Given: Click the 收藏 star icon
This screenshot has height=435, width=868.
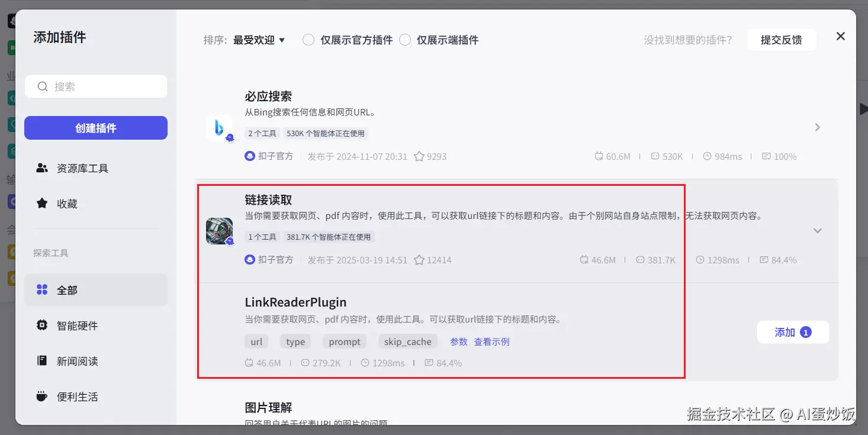Looking at the screenshot, I should point(42,204).
